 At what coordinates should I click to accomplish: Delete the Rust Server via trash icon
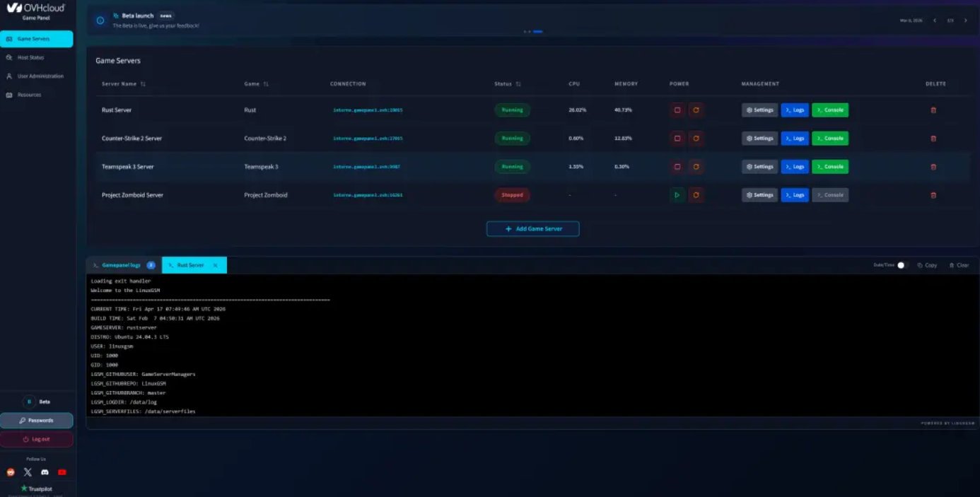tap(933, 110)
